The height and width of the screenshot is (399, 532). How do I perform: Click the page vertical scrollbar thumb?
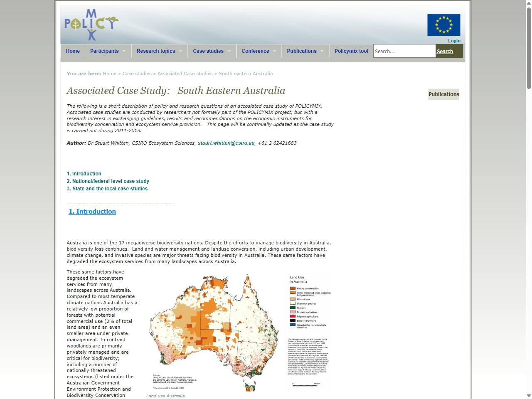(x=529, y=48)
